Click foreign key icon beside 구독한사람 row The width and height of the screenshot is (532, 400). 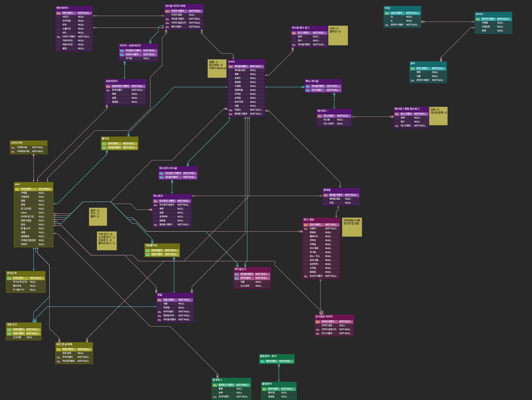coord(13,148)
